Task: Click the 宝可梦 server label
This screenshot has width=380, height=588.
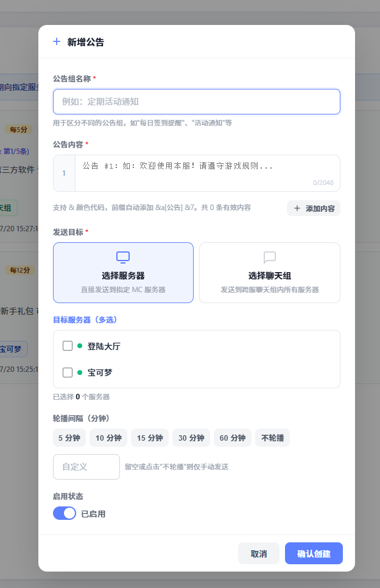Action: [x=100, y=373]
